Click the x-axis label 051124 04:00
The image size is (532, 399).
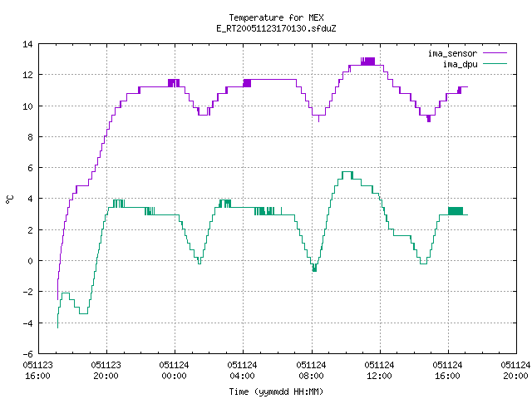(x=242, y=371)
